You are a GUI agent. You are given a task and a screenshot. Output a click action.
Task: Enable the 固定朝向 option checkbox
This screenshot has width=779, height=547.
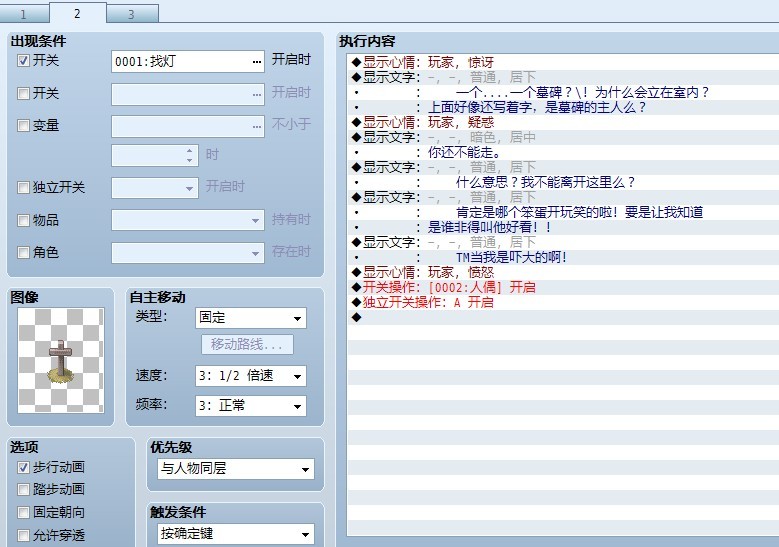pos(23,512)
